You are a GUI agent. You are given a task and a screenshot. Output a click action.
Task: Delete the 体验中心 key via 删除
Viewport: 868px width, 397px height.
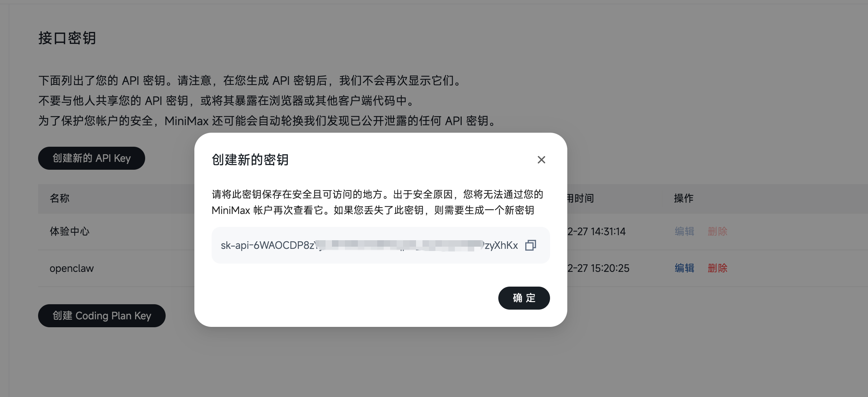pos(717,231)
